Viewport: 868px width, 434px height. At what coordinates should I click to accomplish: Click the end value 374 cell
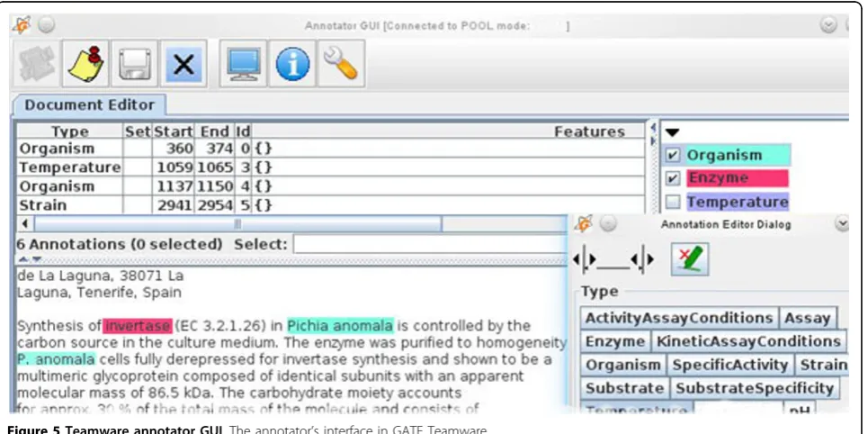[x=215, y=149]
